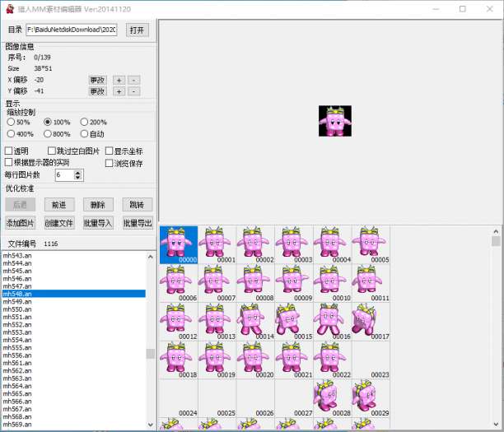Click the previewed sprite image in the canvas
The height and width of the screenshot is (432, 504).
335,121
